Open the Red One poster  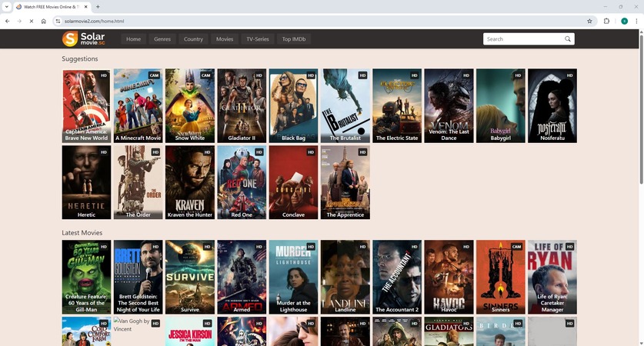(x=242, y=182)
